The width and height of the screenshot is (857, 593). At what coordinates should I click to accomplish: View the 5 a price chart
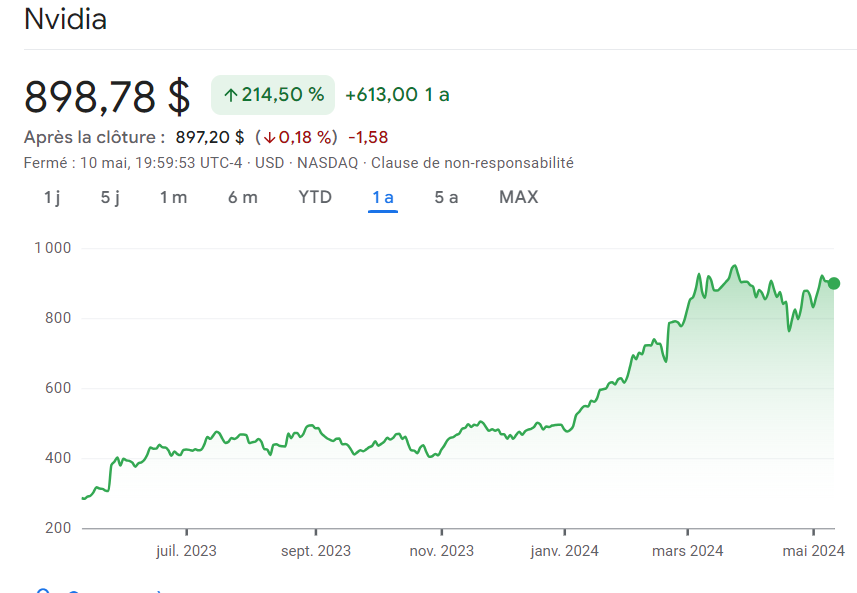446,197
